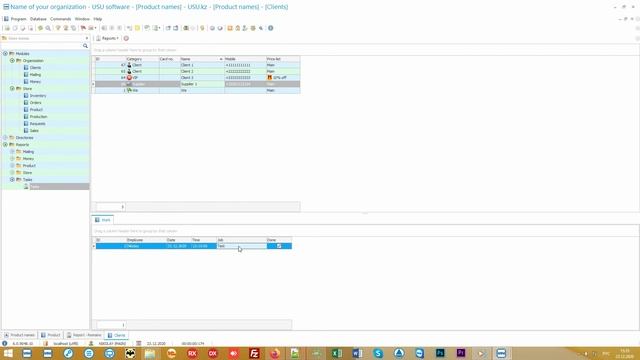The height and width of the screenshot is (360, 640).
Task: Sort by the Name column header
Action: tap(202, 59)
